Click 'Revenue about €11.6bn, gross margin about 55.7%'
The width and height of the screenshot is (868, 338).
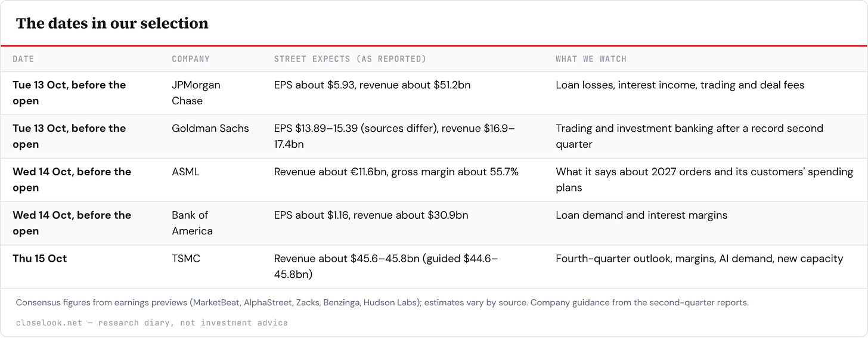tap(396, 172)
